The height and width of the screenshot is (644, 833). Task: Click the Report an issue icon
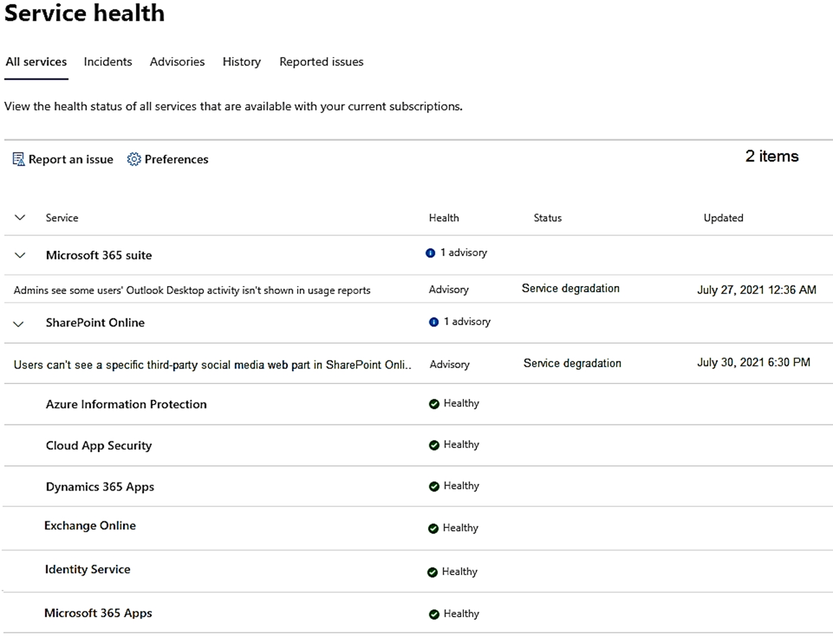(x=19, y=159)
